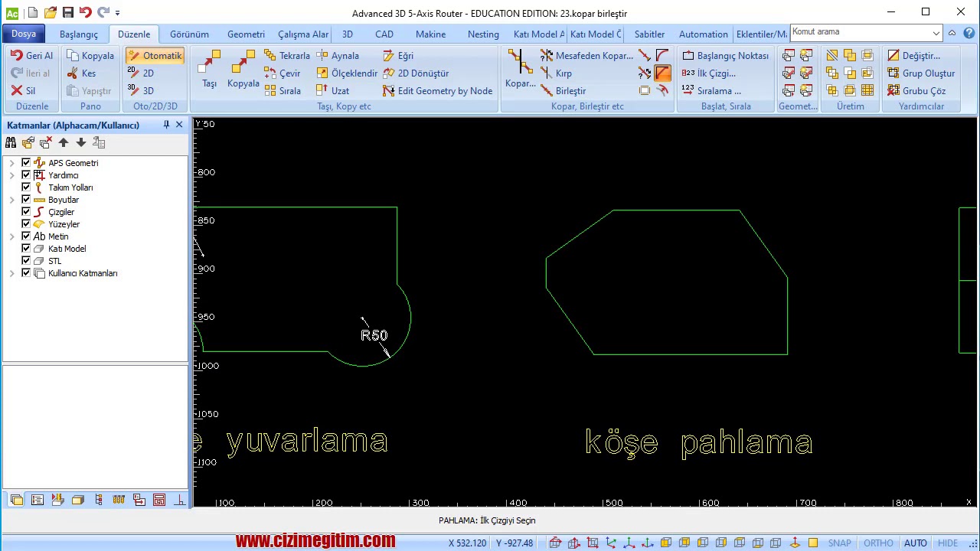The height and width of the screenshot is (551, 980).
Task: Toggle the Çizgiler layer checkbox
Action: 26,212
